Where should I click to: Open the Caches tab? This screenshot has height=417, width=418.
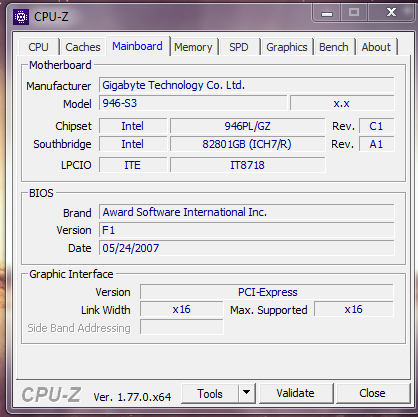pyautogui.click(x=83, y=47)
